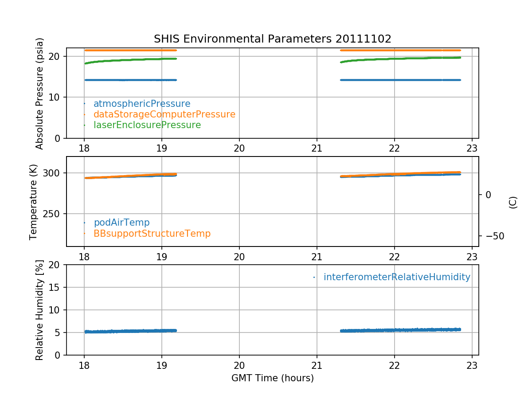
Task: Select the podAirTemp legend entry
Action: 121,223
